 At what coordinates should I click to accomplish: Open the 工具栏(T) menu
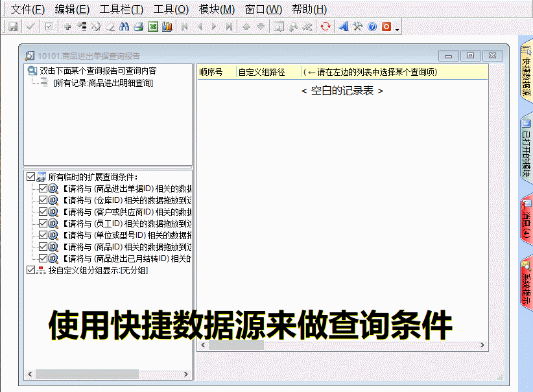[x=121, y=9]
